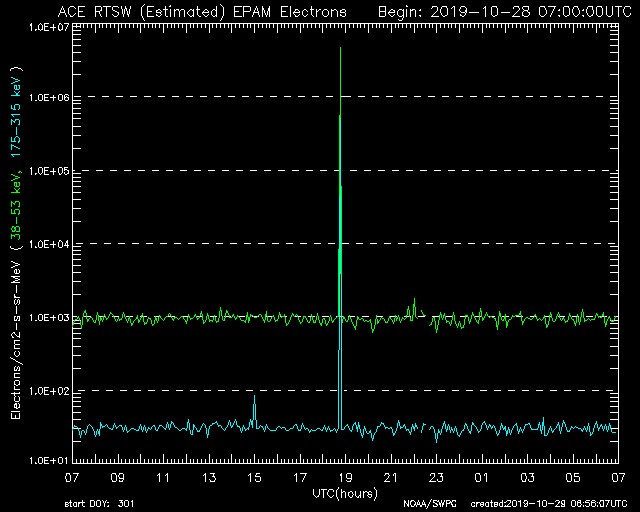This screenshot has width=640, height=512.
Task: Click the hour 01 x-axis tick label
Action: pyautogui.click(x=481, y=477)
